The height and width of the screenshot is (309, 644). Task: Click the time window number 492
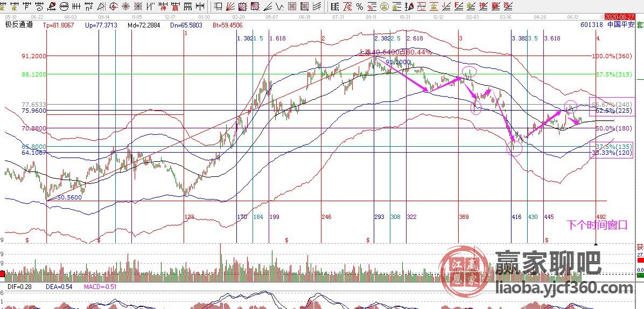pyautogui.click(x=601, y=216)
